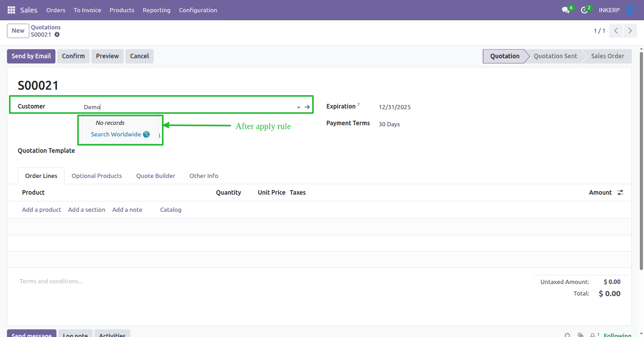Click the Expiration date field
Screen dimensions: 644x337
[x=395, y=107]
